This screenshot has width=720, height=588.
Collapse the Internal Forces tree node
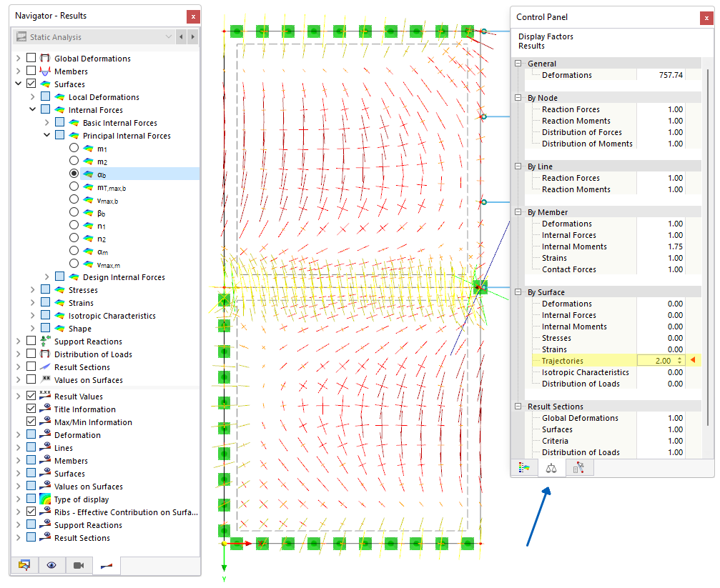pos(33,110)
